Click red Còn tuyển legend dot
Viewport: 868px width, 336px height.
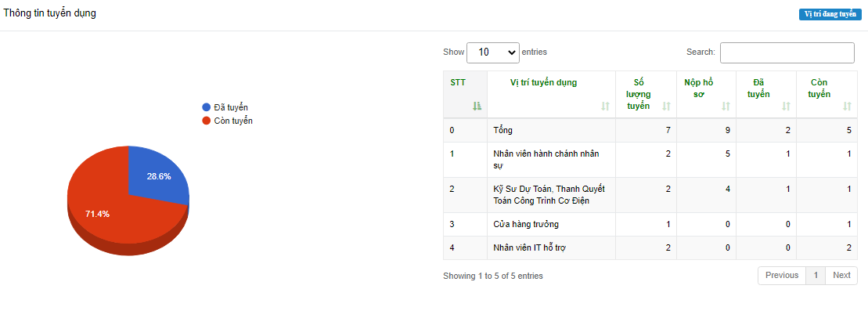click(207, 121)
